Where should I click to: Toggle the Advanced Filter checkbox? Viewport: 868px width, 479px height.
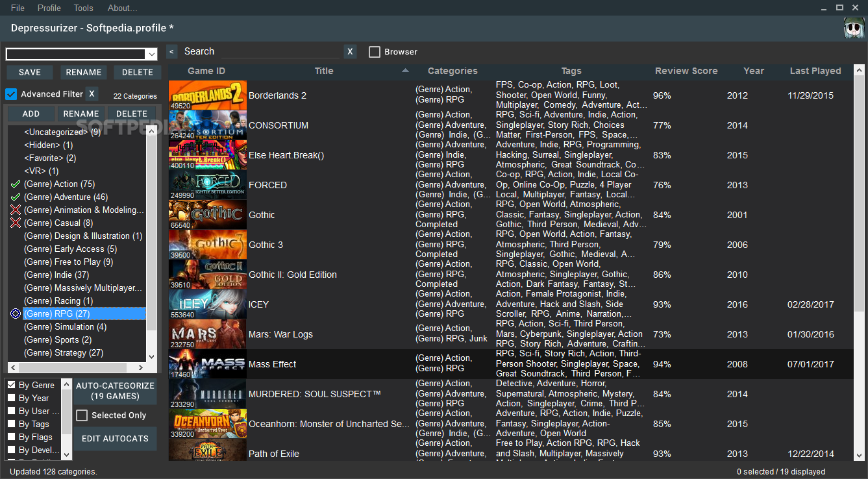tap(11, 94)
